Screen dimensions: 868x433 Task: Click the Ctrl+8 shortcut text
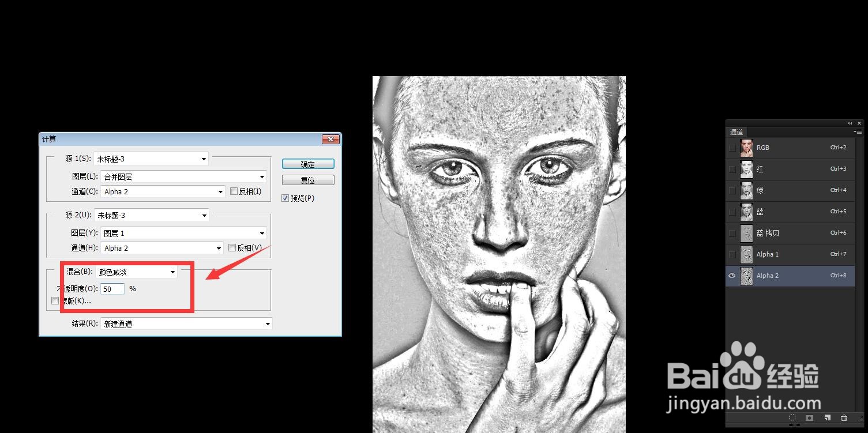pyautogui.click(x=838, y=276)
